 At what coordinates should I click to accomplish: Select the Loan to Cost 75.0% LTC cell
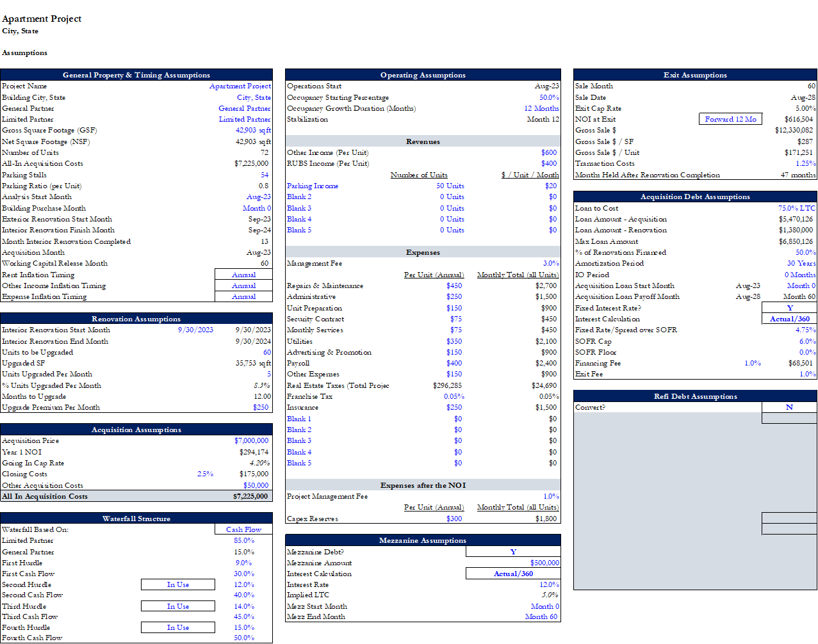click(x=796, y=208)
